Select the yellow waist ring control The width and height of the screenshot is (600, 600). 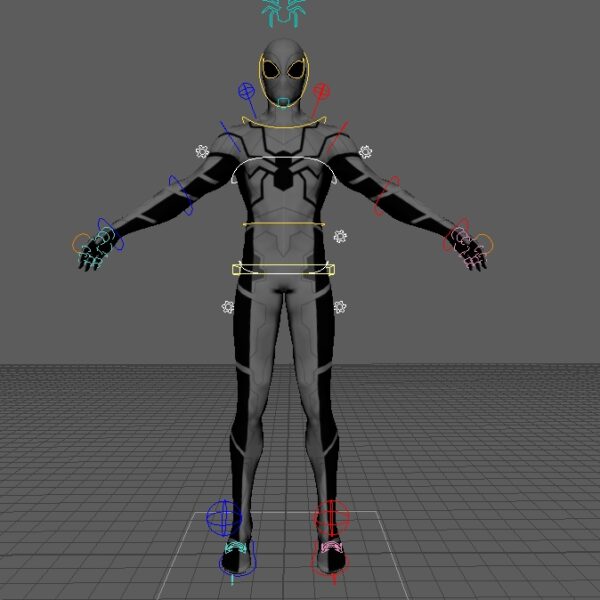(x=285, y=224)
